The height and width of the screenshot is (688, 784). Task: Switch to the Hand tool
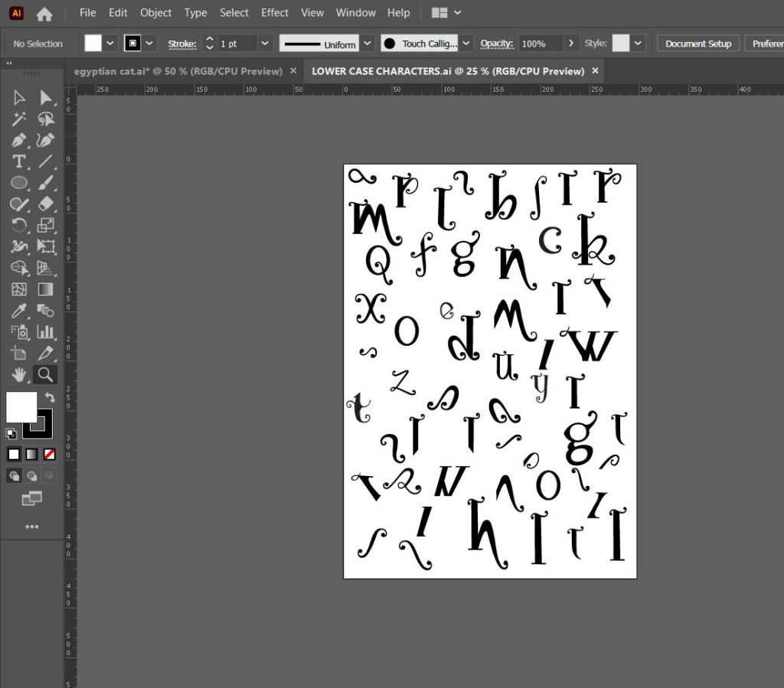[19, 374]
